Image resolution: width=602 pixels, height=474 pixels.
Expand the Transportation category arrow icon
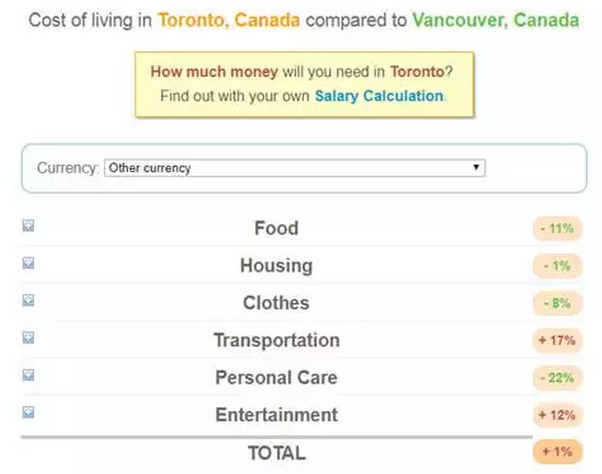click(28, 338)
